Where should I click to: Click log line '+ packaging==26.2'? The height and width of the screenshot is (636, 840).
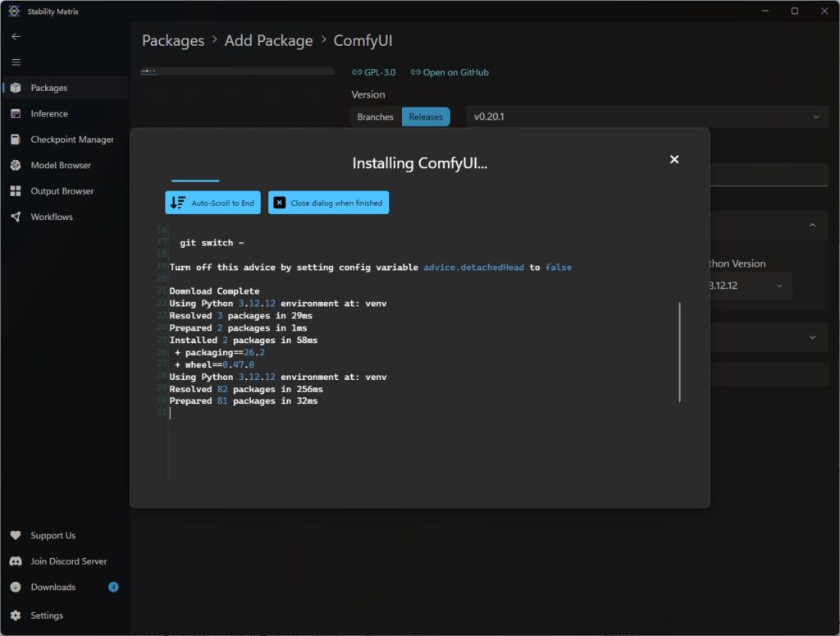point(220,353)
